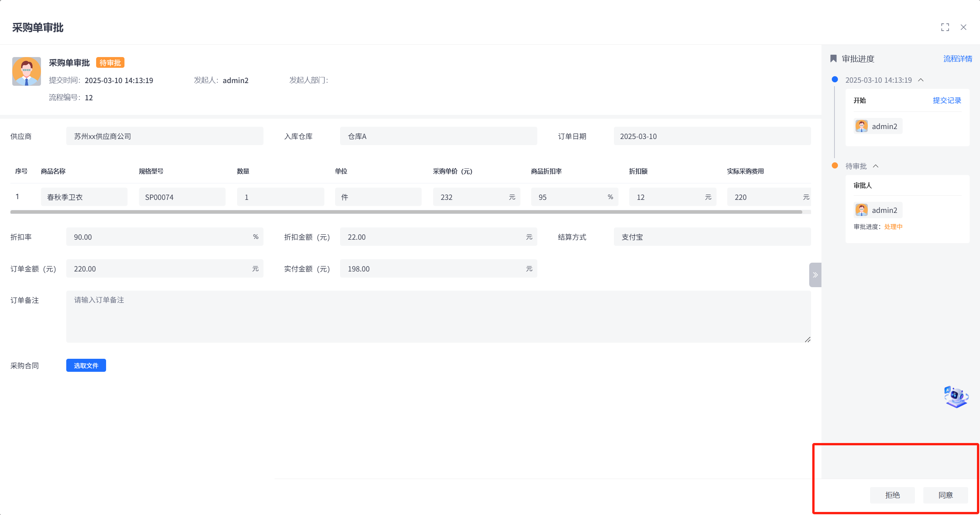Click the 拒绝 button
980x515 pixels.
[x=892, y=495]
